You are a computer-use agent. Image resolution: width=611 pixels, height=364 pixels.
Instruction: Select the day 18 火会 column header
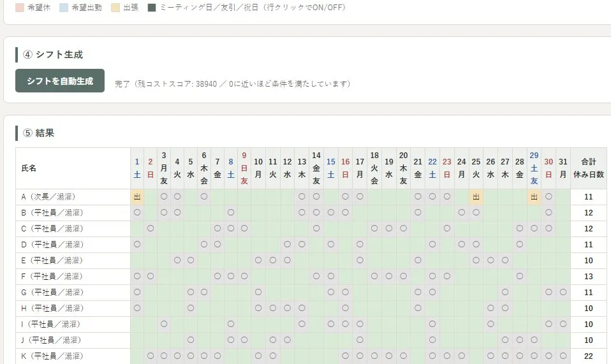[374, 168]
